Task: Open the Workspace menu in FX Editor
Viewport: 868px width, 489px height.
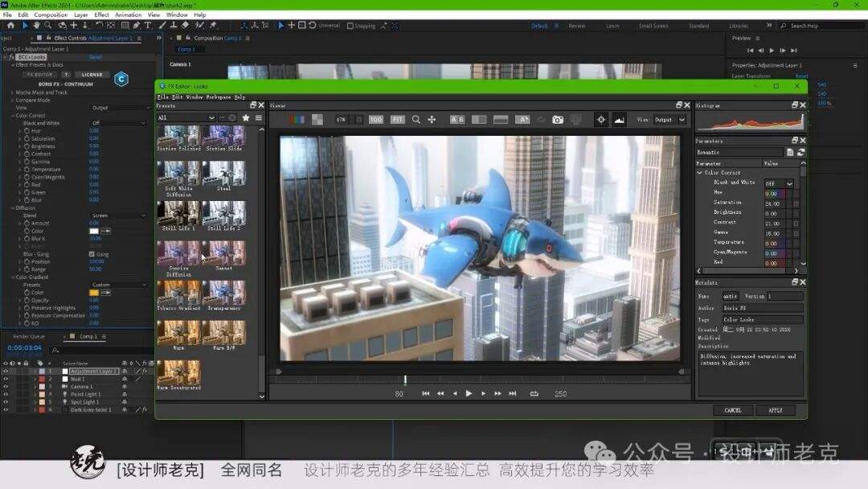Action: click(219, 97)
